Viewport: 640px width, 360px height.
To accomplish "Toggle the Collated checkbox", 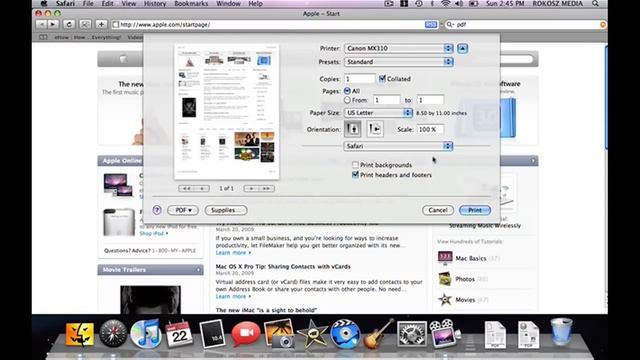I will [382, 79].
